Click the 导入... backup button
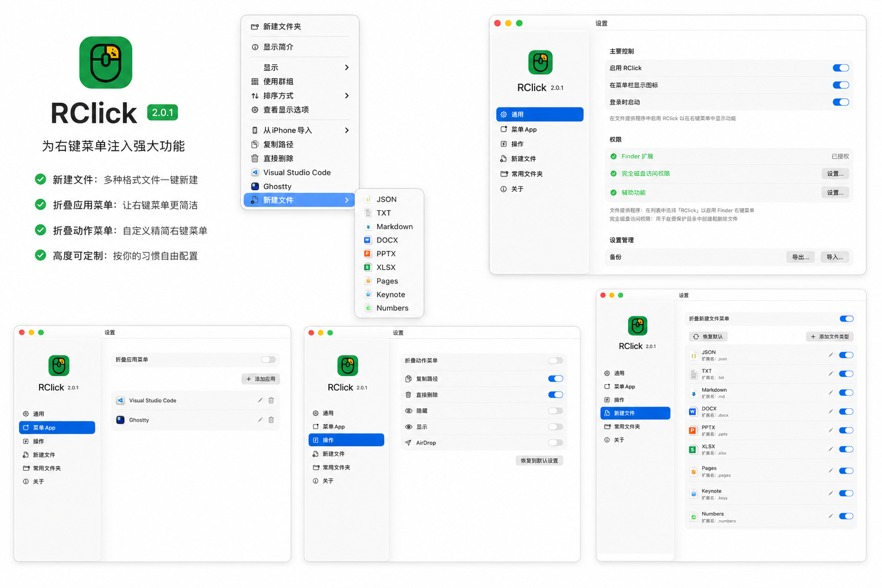 point(835,257)
